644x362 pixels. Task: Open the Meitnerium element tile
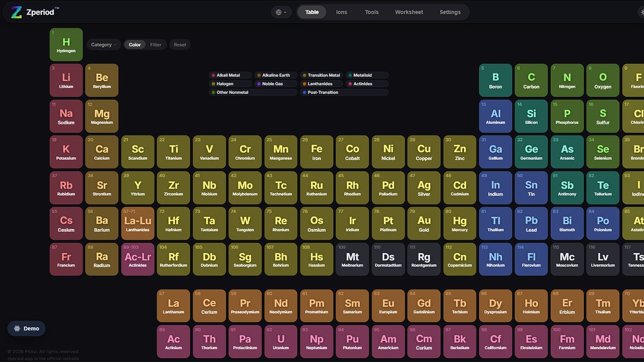[x=353, y=259]
